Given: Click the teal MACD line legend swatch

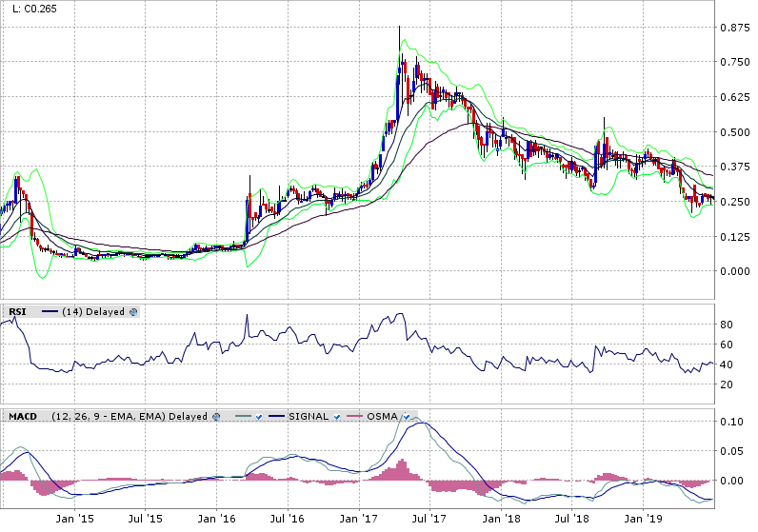Looking at the screenshot, I should point(243,417).
